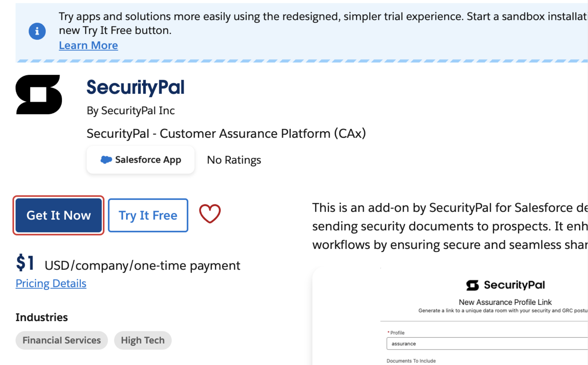Click the black SecurityPal logo
The width and height of the screenshot is (588, 365).
pyautogui.click(x=39, y=95)
